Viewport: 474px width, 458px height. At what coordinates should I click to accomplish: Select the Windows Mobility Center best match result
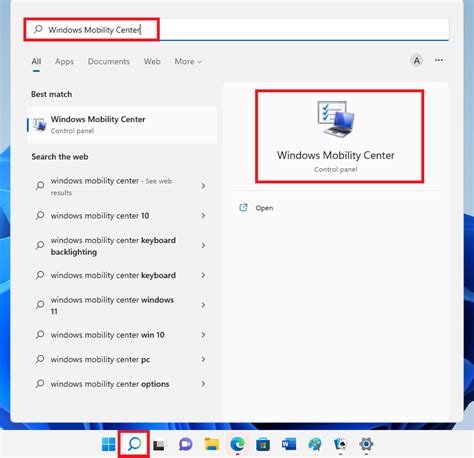click(x=122, y=125)
